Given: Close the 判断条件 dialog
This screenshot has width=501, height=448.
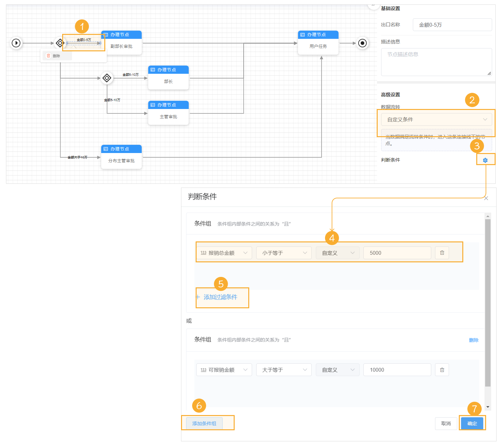Looking at the screenshot, I should tap(486, 198).
